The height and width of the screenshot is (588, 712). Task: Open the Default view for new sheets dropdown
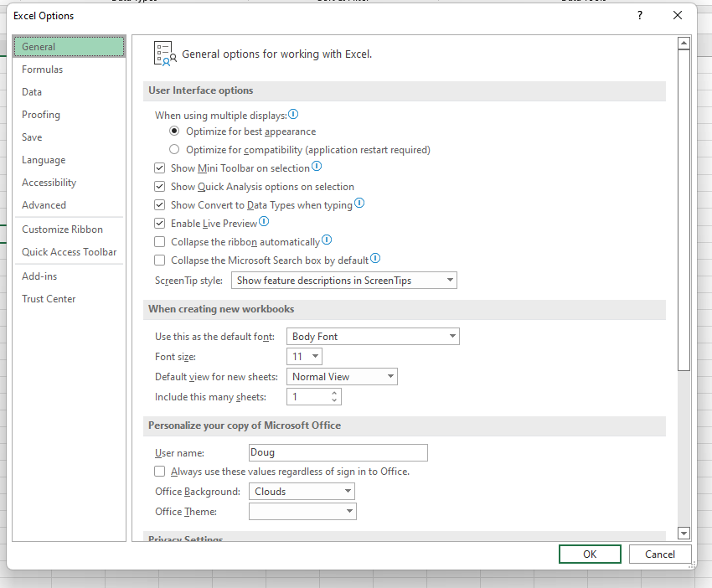click(x=389, y=376)
